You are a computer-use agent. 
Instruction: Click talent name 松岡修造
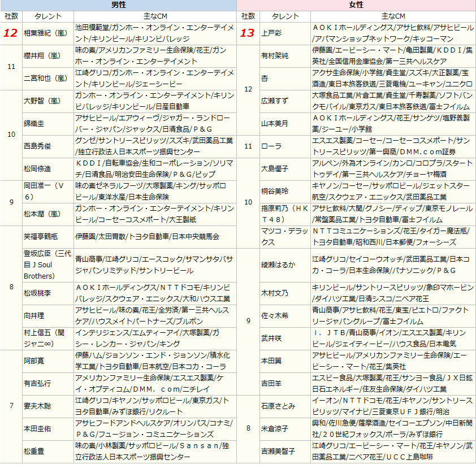[37, 169]
